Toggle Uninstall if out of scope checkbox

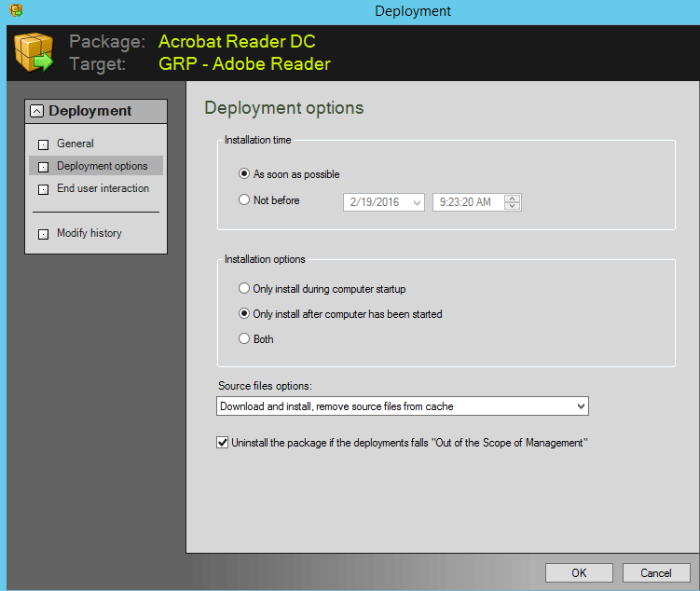coord(223,443)
